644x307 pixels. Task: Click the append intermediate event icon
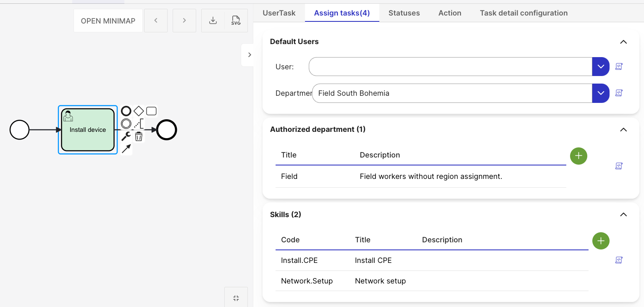(126, 123)
